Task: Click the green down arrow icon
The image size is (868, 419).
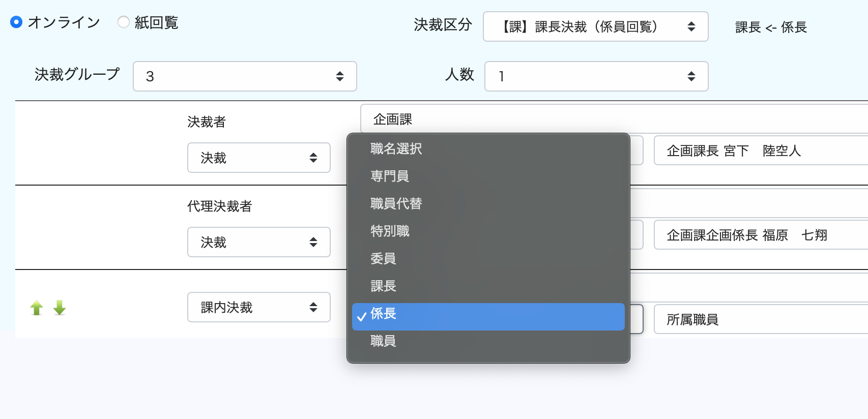Action: pos(60,308)
